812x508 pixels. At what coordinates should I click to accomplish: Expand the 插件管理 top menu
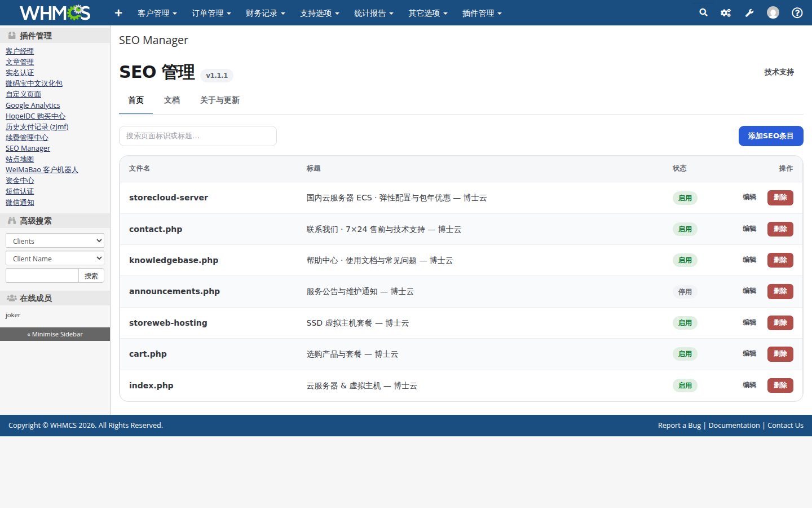(x=482, y=13)
